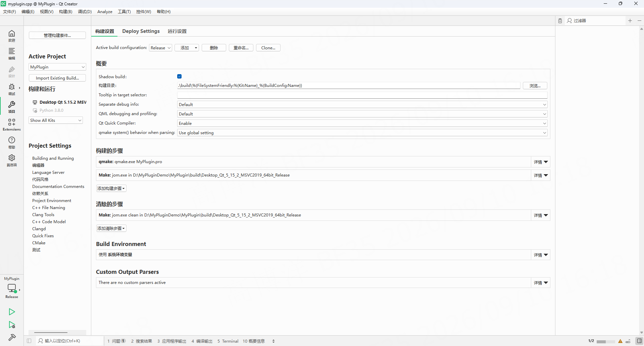This screenshot has height=346, width=644.
Task: Run the project with green play button
Action: coord(12,312)
